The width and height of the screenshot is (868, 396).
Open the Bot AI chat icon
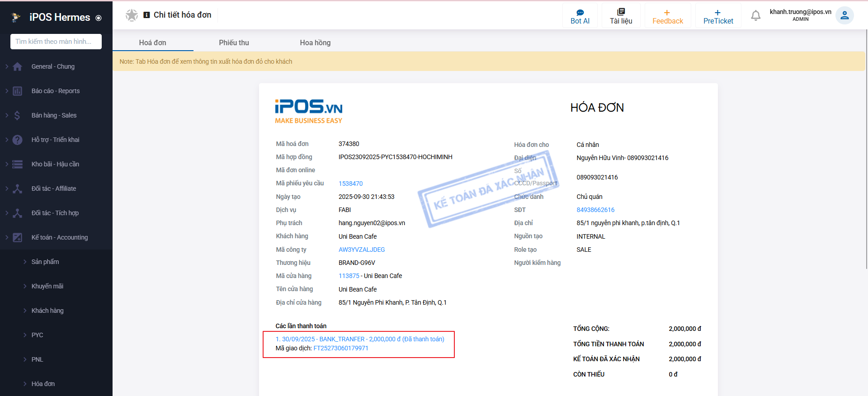click(580, 13)
